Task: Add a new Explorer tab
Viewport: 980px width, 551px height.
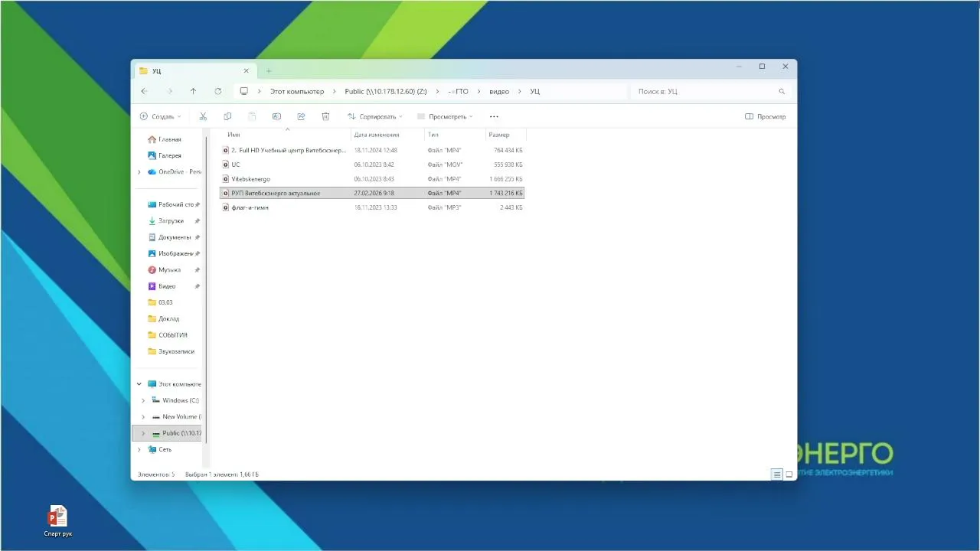Action: point(269,70)
